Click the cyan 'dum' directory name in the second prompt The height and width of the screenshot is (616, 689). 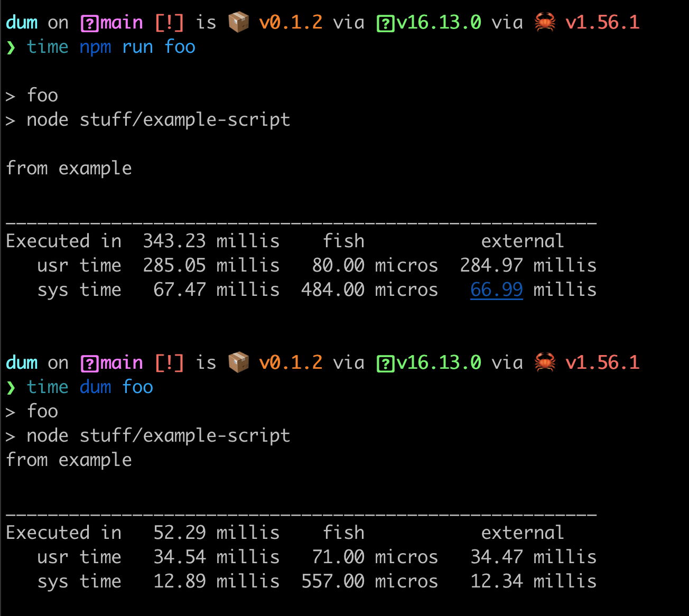coord(22,362)
